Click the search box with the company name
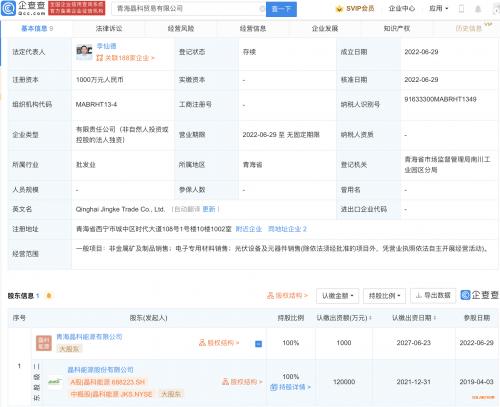Image resolution: width=500 pixels, height=407 pixels. pyautogui.click(x=188, y=9)
